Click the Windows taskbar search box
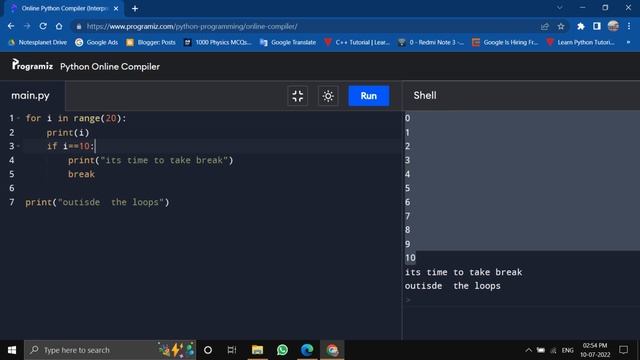The height and width of the screenshot is (360, 640). coord(110,350)
